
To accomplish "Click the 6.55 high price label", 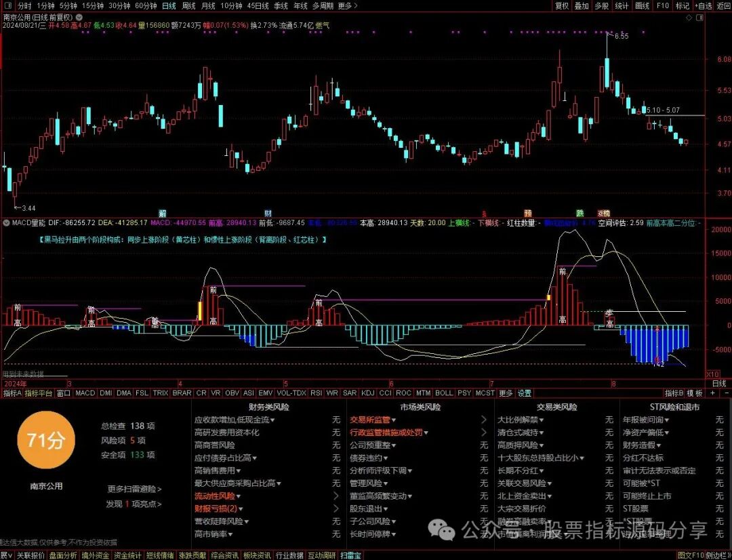I will (x=622, y=36).
